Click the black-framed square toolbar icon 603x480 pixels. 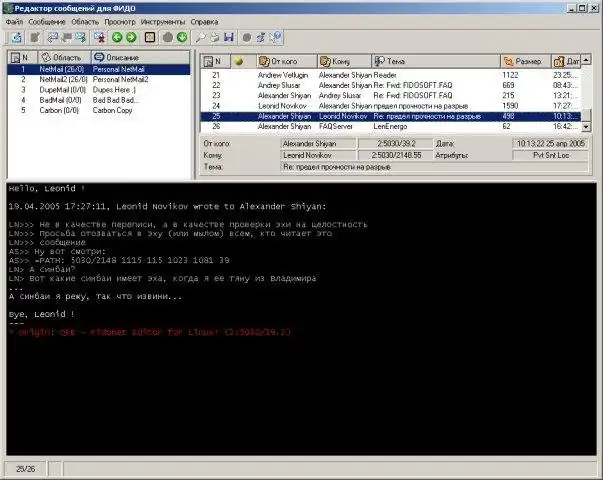pyautogui.click(x=150, y=37)
